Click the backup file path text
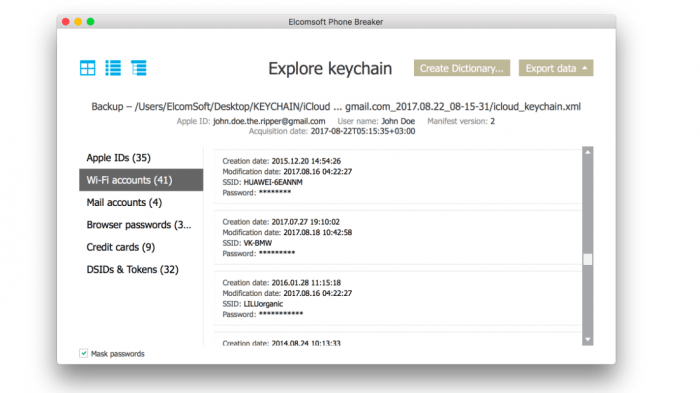This screenshot has width=700, height=393. (336, 106)
